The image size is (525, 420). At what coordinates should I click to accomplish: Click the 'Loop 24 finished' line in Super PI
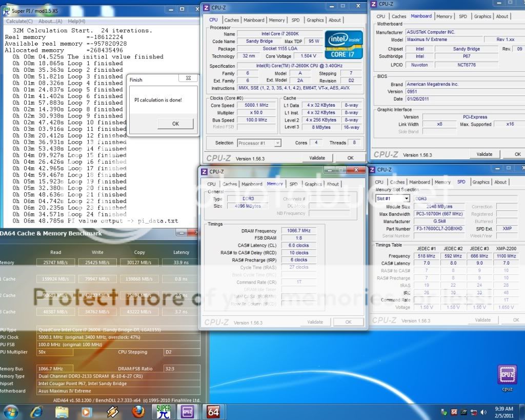70,214
